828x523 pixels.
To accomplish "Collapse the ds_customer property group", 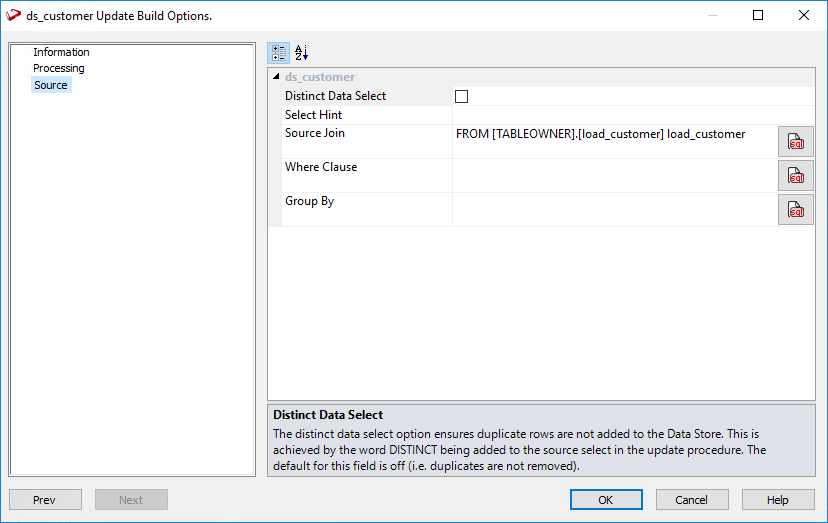I will pos(276,77).
